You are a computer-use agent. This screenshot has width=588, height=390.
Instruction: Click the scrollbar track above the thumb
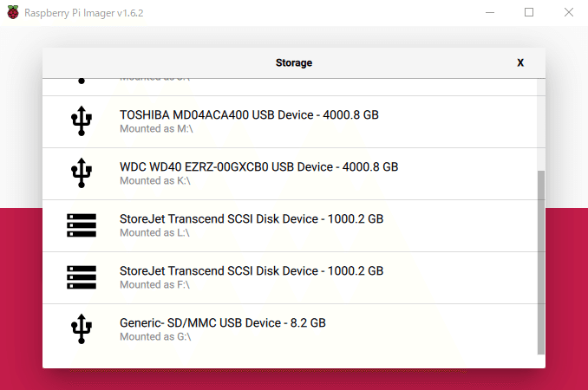point(541,125)
